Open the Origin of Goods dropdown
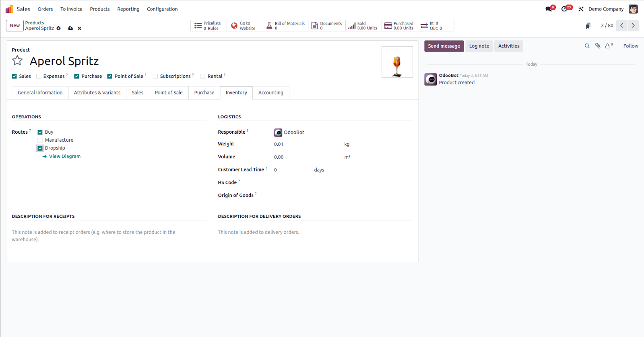This screenshot has height=337, width=644. tap(343, 195)
